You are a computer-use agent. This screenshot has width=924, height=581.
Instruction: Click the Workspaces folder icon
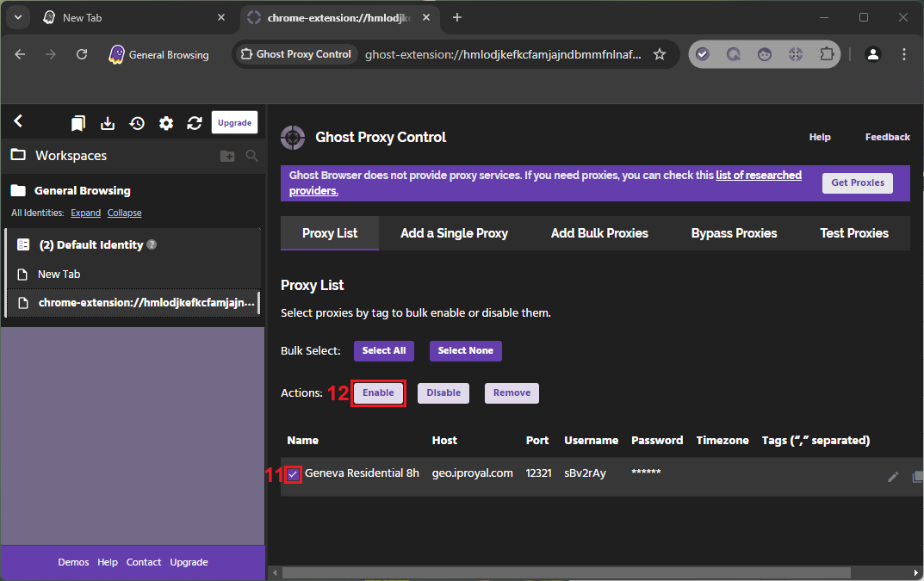pos(18,155)
